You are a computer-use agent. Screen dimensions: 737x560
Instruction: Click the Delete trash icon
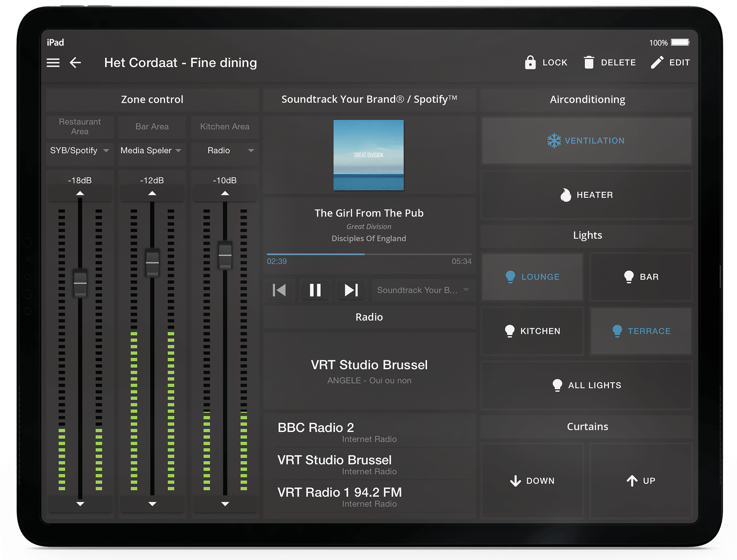coord(590,62)
